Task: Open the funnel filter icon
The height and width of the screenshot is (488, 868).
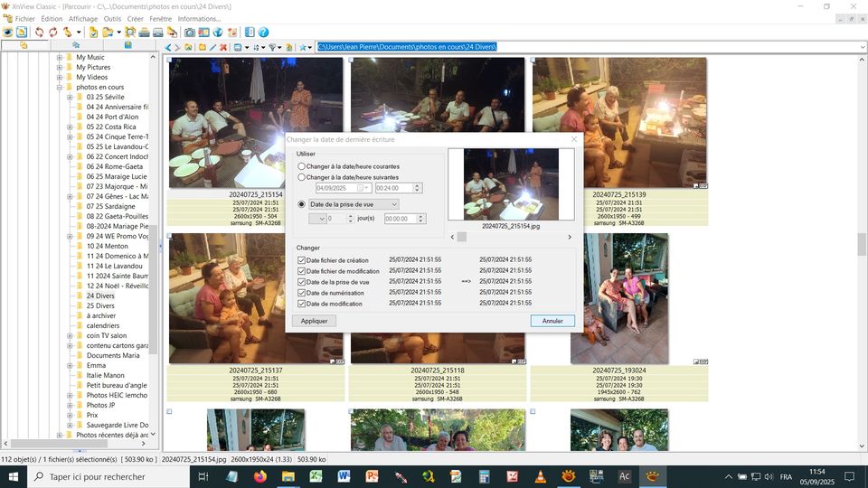Action: tap(272, 48)
